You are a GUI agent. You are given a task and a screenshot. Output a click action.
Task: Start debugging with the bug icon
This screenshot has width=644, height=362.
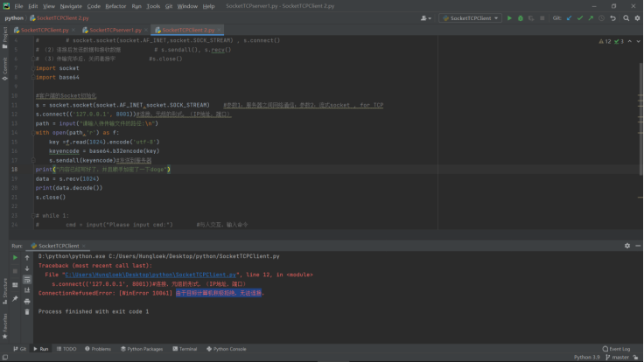521,17
